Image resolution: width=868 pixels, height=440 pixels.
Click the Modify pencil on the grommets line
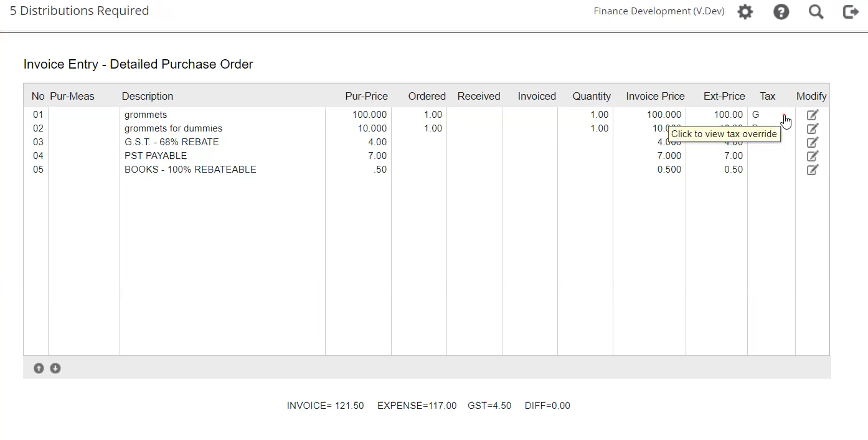coord(812,115)
